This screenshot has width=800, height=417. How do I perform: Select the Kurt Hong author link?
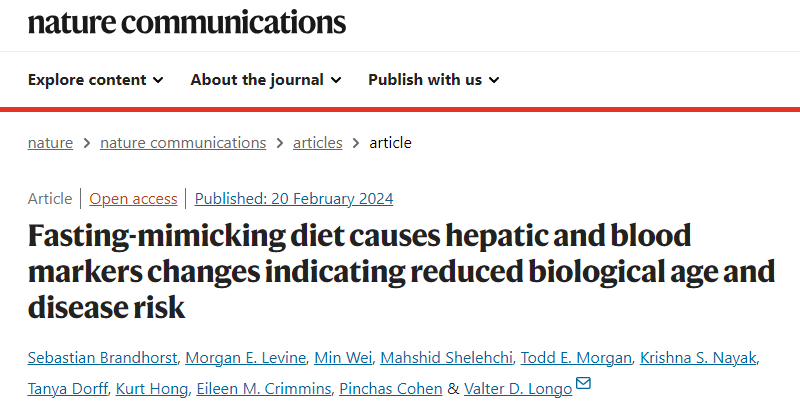pyautogui.click(x=152, y=389)
